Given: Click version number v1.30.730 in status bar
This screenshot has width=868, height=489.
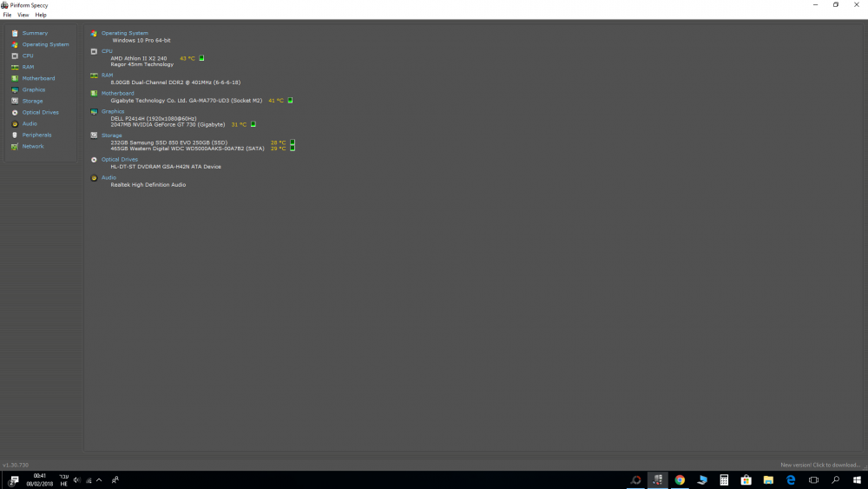Looking at the screenshot, I should point(16,466).
